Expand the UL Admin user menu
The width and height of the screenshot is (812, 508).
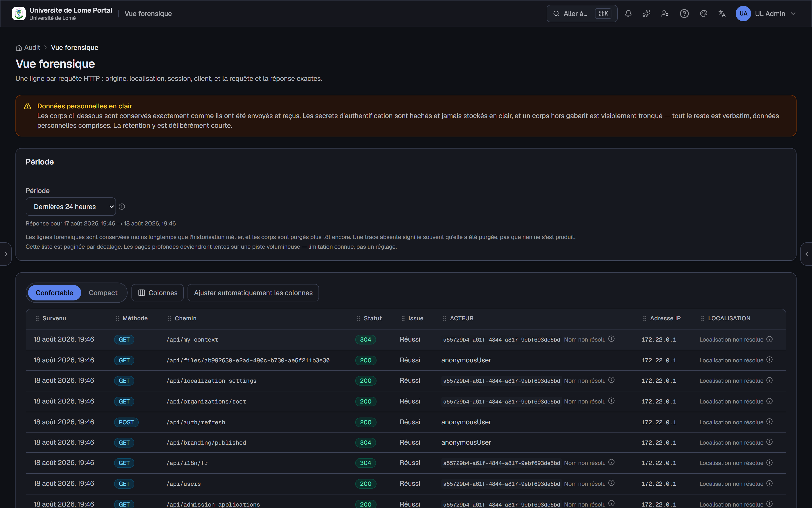(766, 14)
